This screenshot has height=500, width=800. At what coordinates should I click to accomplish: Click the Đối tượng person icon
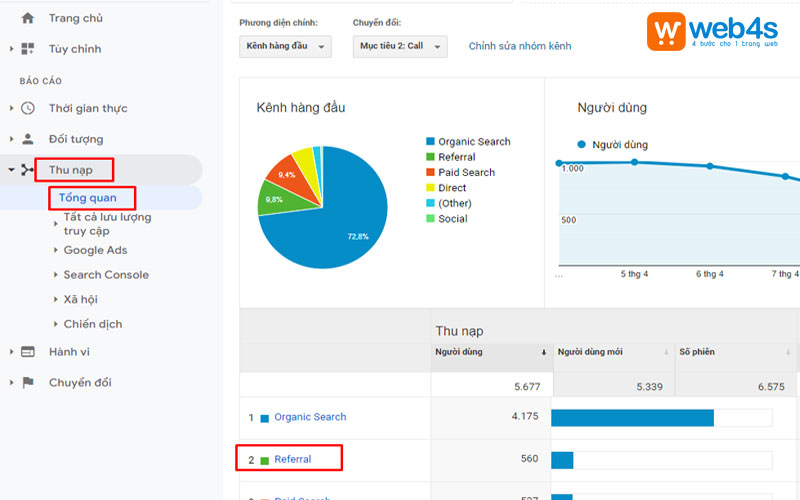(x=28, y=139)
